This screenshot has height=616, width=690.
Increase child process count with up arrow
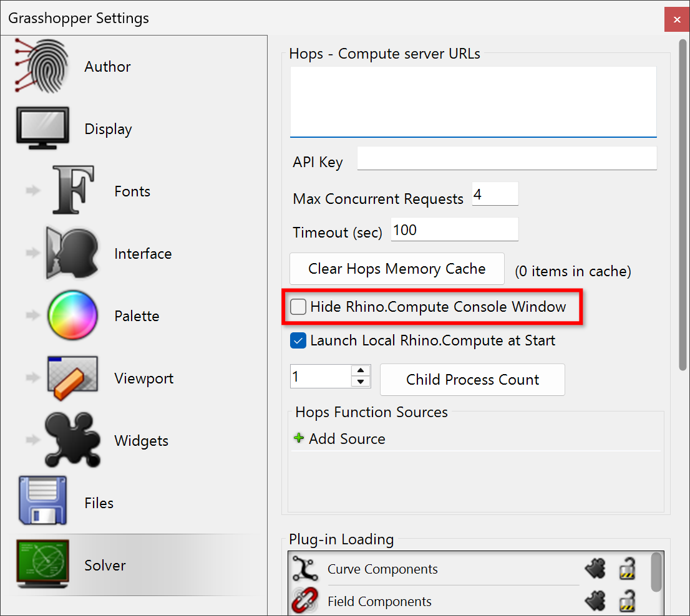pos(361,372)
